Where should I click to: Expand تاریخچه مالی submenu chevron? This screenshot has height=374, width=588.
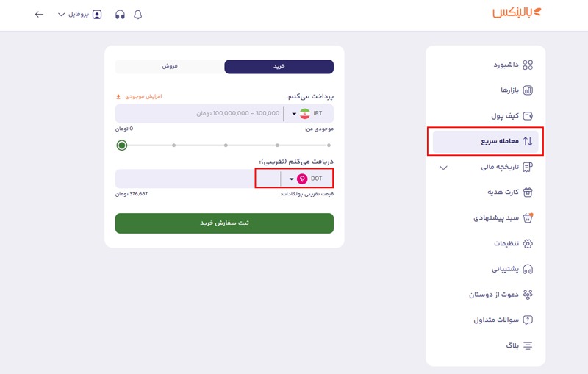443,168
